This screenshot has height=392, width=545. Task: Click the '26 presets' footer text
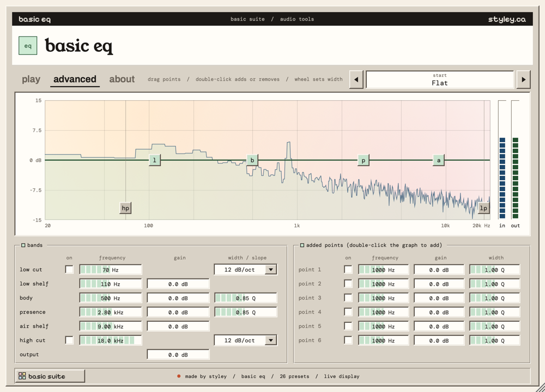[x=294, y=376]
